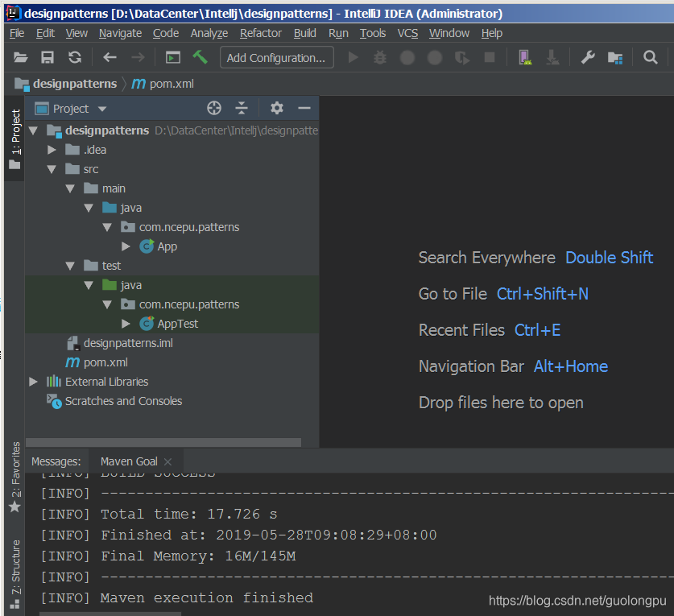Image resolution: width=674 pixels, height=616 pixels.
Task: Click the Open folder toolbar icon
Action: point(20,57)
